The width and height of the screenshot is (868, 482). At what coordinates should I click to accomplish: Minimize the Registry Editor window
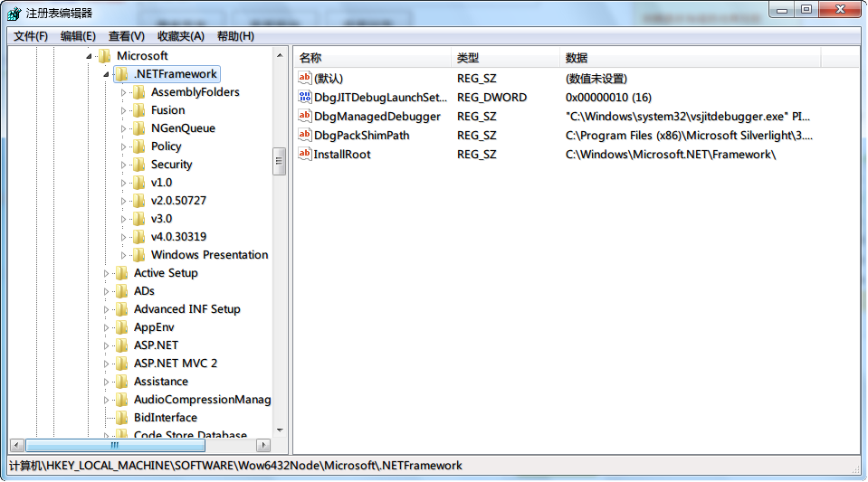[782, 10]
